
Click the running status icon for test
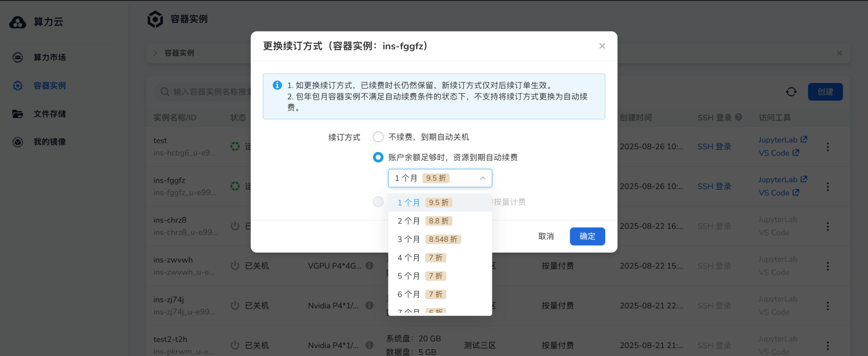[235, 146]
